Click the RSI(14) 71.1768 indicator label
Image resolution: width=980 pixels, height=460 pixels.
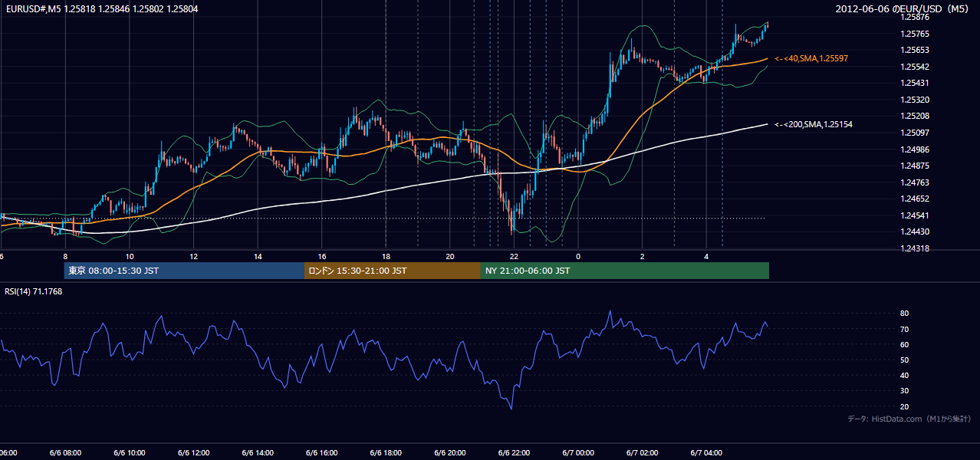pos(34,291)
